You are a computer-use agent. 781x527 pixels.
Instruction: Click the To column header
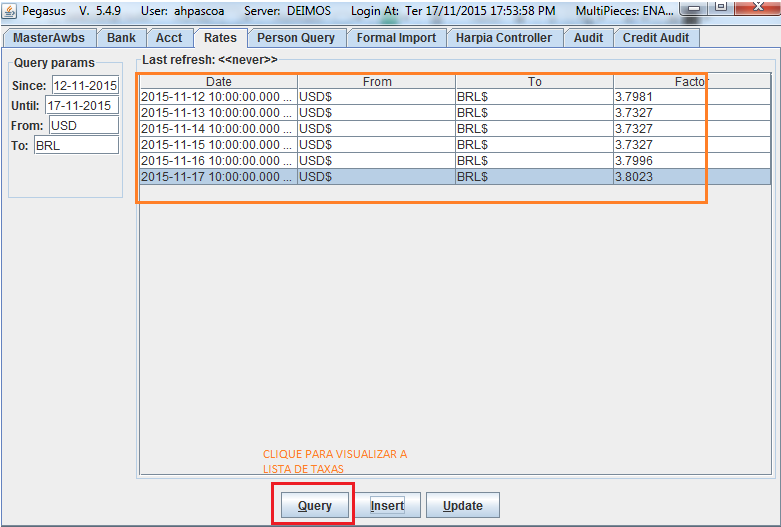(x=534, y=82)
